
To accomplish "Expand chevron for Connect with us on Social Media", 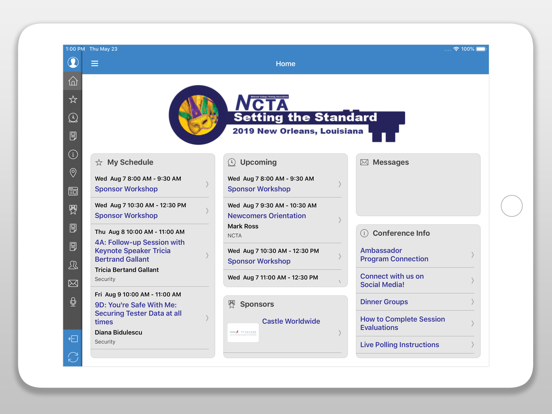I will (x=472, y=281).
